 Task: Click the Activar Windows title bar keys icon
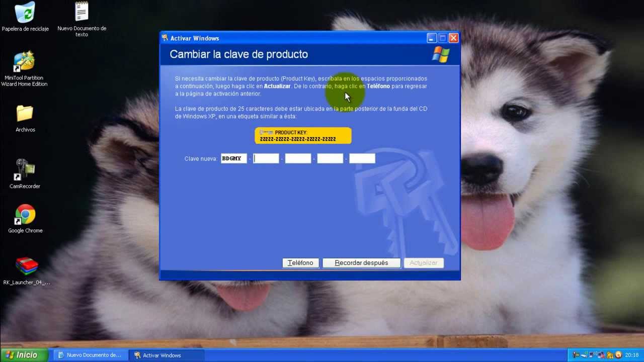[x=165, y=38]
